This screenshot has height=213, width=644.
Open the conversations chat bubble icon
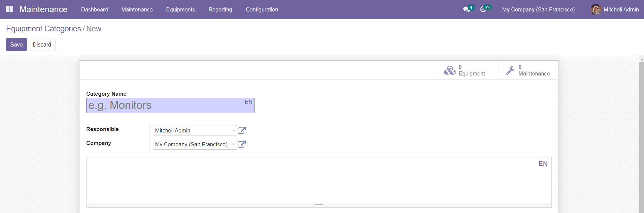pos(466,9)
